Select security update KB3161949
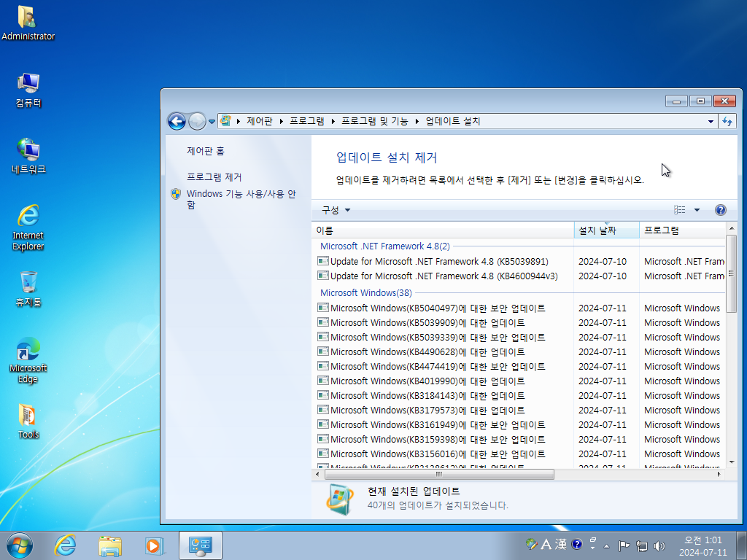Image resolution: width=747 pixels, height=560 pixels. tap(521, 425)
